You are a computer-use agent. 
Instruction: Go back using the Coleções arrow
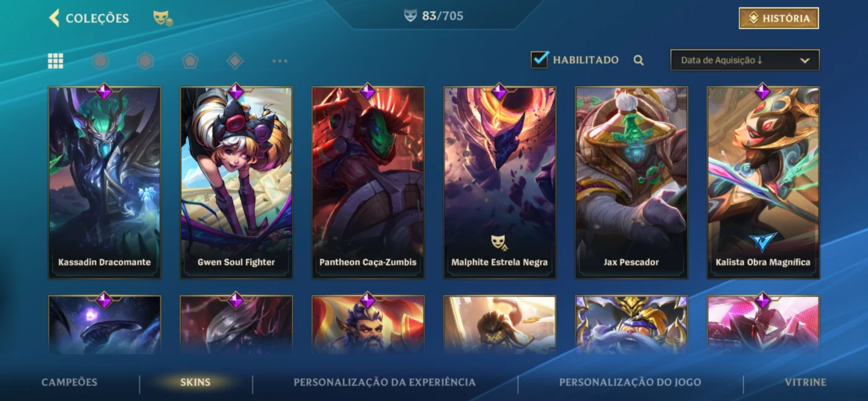click(55, 18)
